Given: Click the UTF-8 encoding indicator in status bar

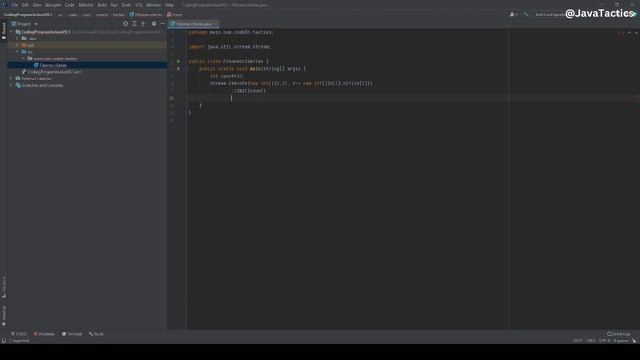Looking at the screenshot, I should 604,340.
